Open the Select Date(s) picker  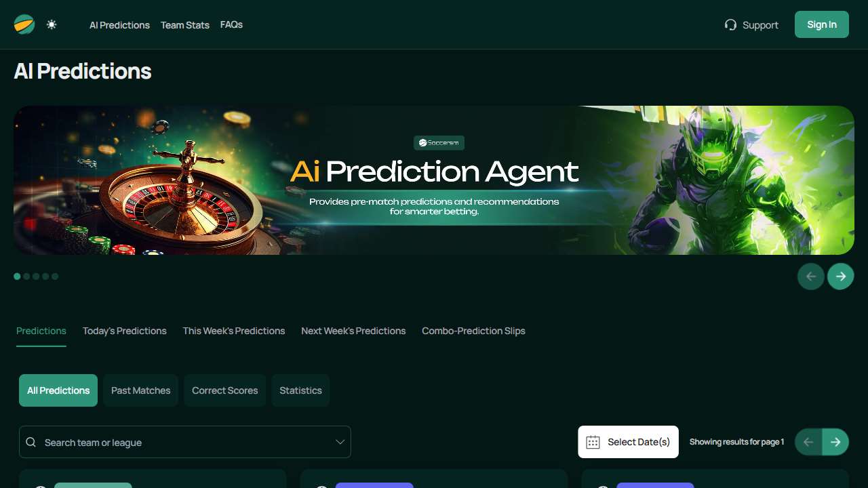point(628,442)
